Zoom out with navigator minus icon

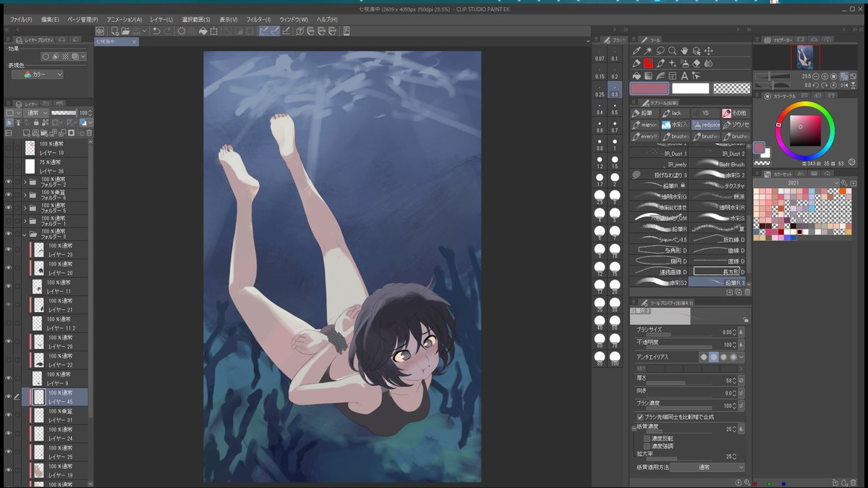[x=815, y=76]
